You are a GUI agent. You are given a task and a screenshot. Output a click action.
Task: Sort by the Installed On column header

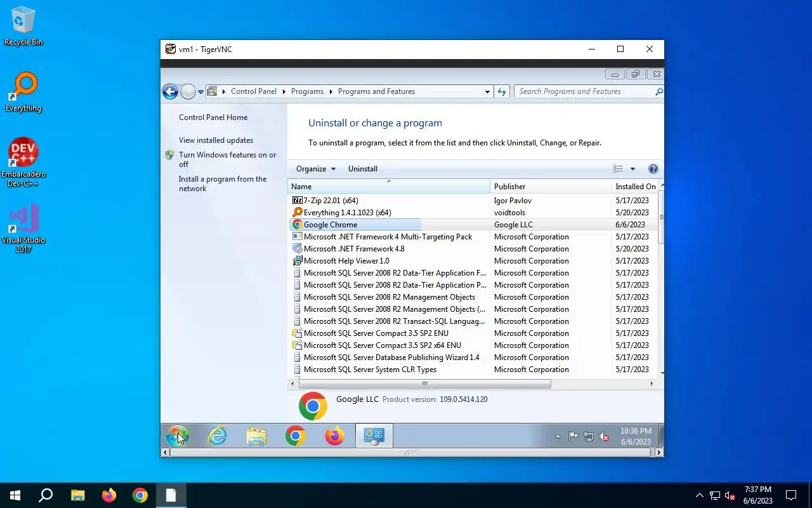click(x=635, y=187)
